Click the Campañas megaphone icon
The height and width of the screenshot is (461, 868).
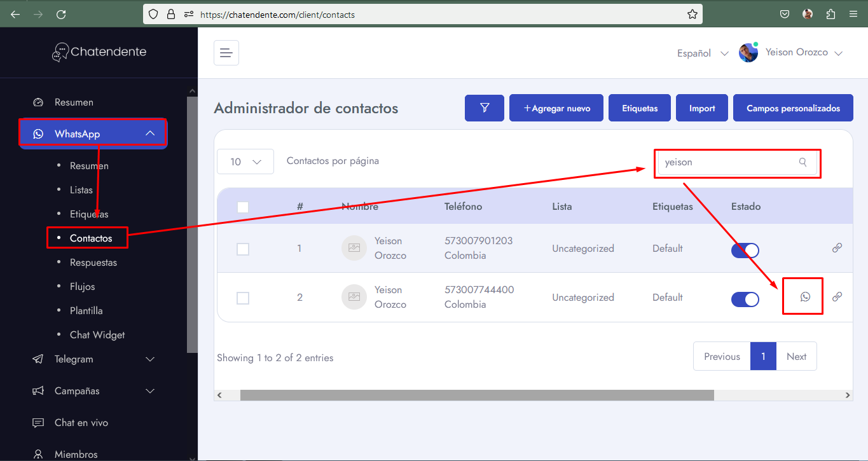pos(38,391)
